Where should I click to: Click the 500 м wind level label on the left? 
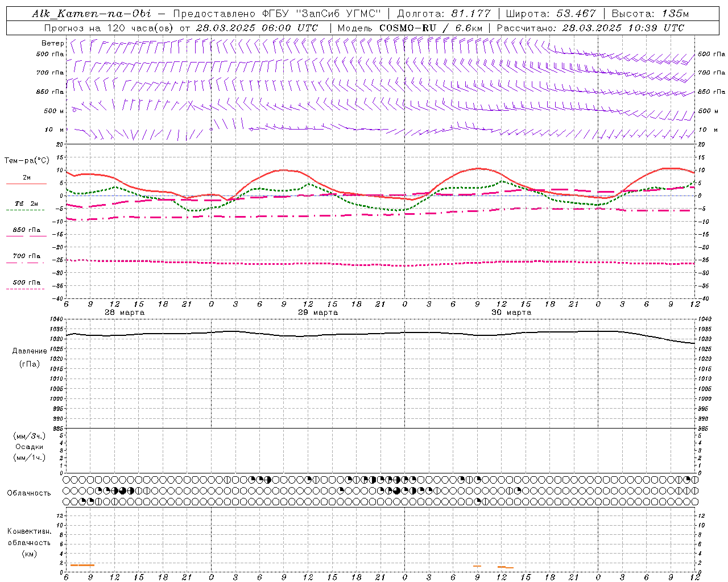click(54, 111)
